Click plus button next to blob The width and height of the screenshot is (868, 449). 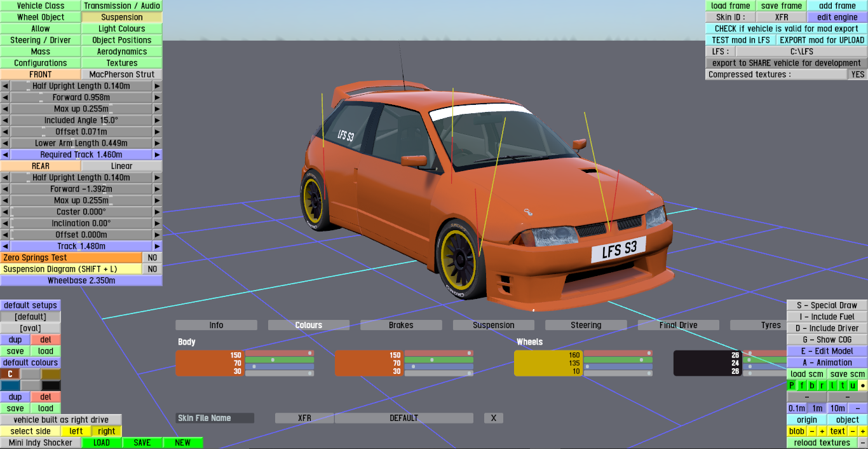pos(822,431)
